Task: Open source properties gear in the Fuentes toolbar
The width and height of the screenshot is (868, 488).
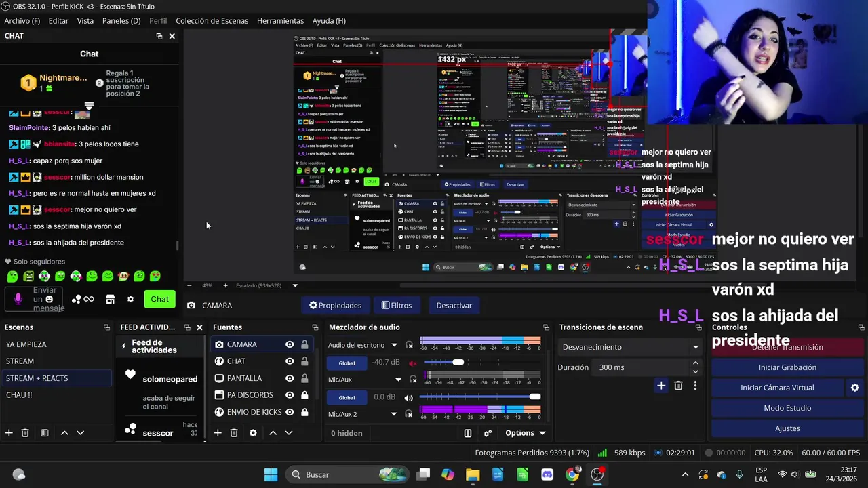Action: click(253, 432)
